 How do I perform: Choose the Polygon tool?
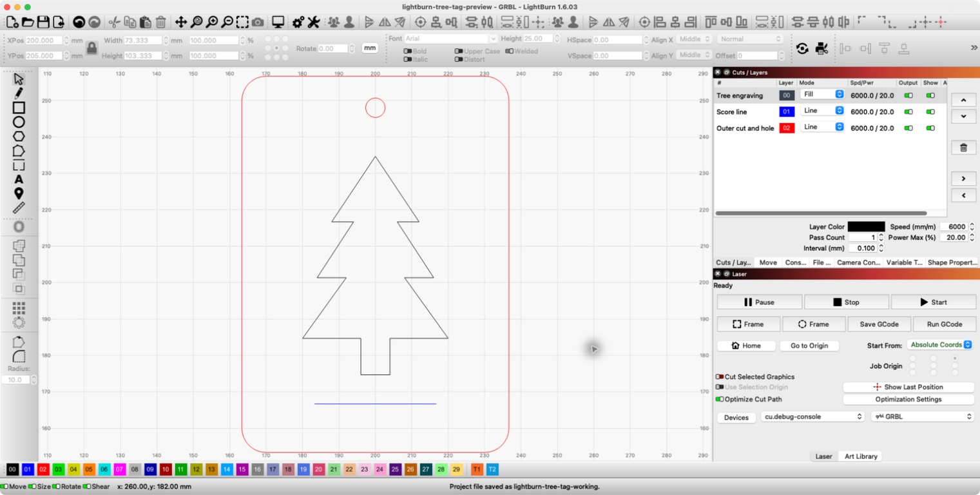[x=19, y=136]
